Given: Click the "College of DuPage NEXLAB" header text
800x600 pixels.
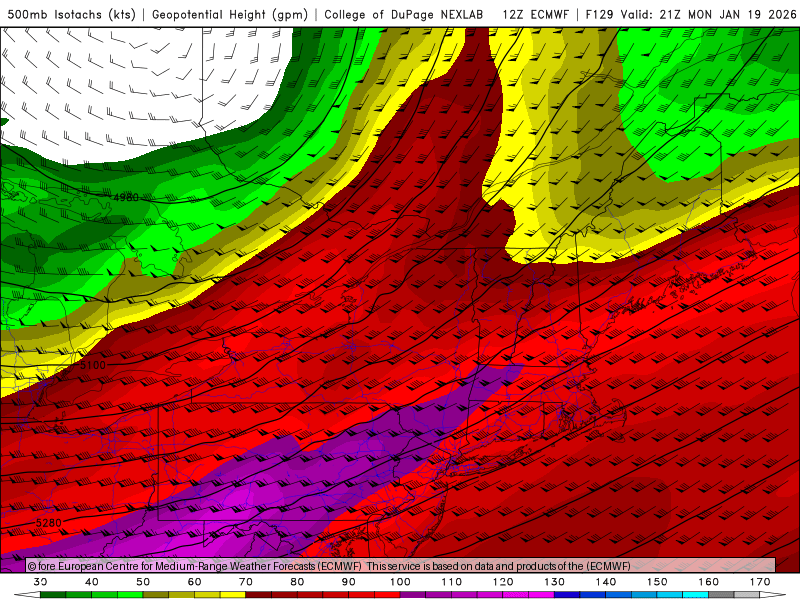Looking at the screenshot, I should pyautogui.click(x=404, y=14).
